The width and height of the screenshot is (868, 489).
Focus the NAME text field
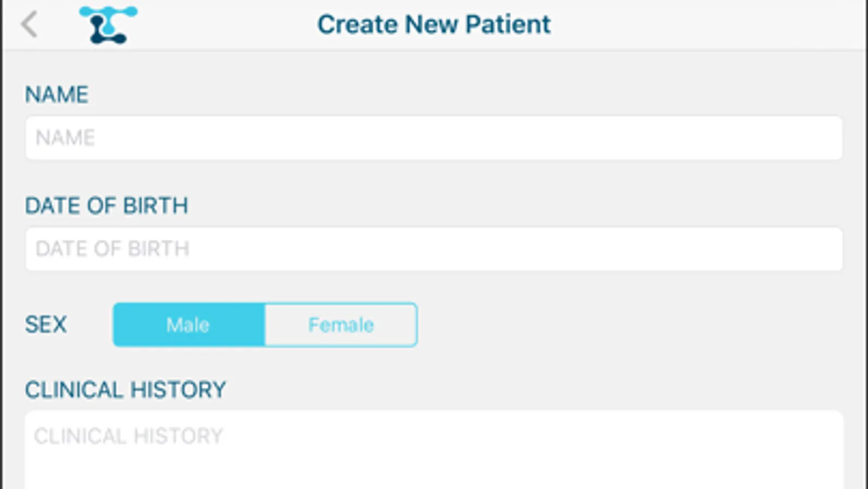(434, 138)
